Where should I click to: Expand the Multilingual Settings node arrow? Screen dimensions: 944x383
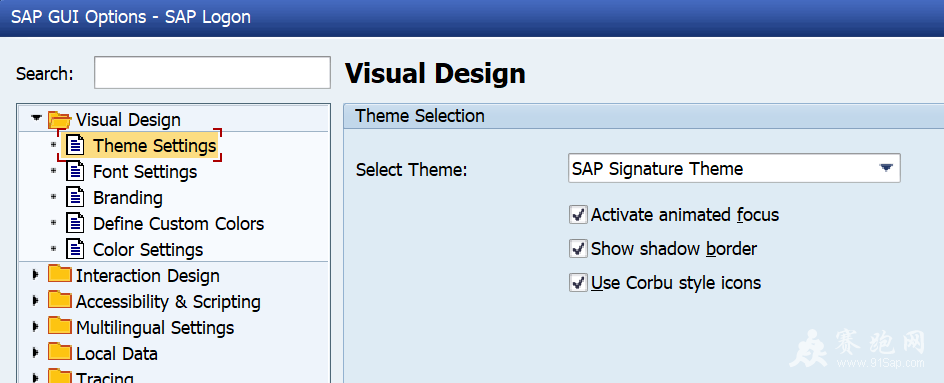(x=36, y=327)
